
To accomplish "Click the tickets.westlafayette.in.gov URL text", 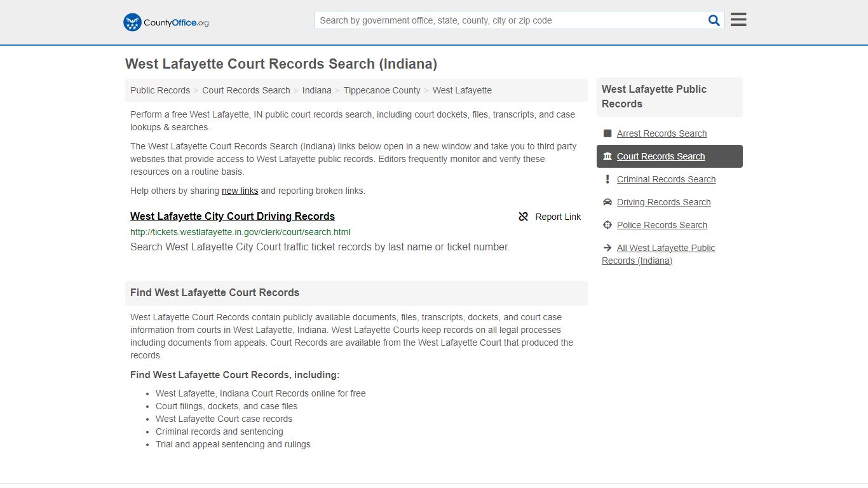I will [240, 232].
